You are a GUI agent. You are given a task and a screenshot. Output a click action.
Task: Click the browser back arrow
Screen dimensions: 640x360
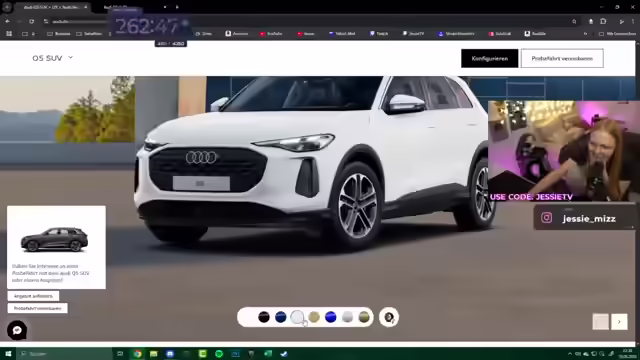point(8,21)
